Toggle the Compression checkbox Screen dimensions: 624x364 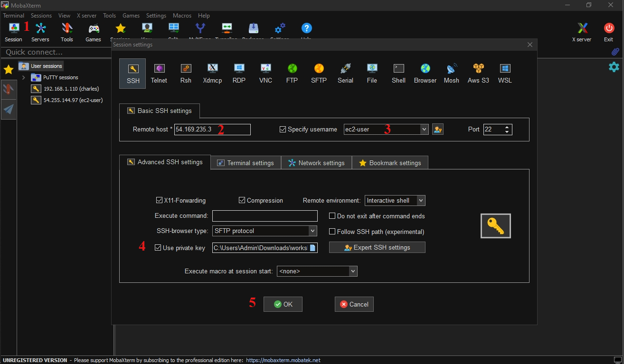(242, 200)
